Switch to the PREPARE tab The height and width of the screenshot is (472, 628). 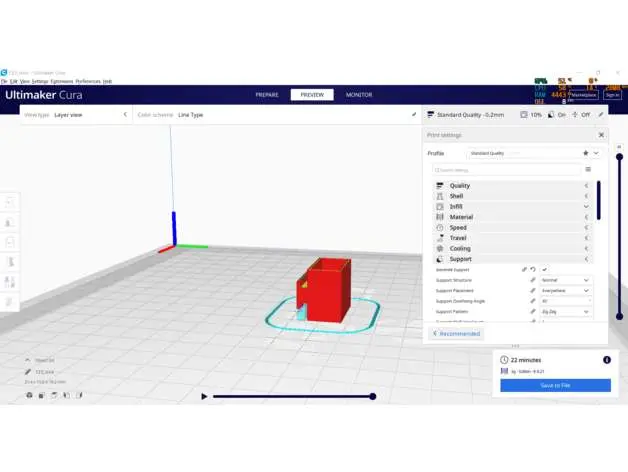(267, 95)
